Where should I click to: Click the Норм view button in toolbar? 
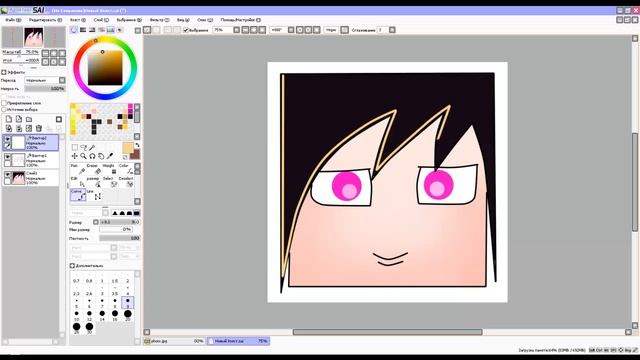[331, 30]
